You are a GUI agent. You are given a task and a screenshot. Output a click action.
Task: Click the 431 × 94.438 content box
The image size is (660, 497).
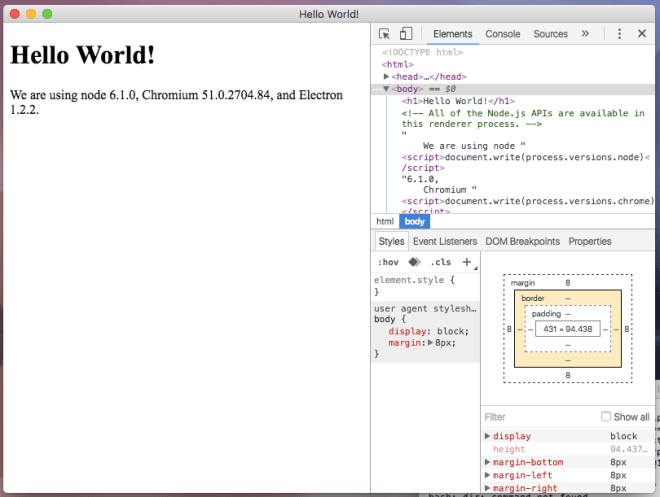[567, 329]
